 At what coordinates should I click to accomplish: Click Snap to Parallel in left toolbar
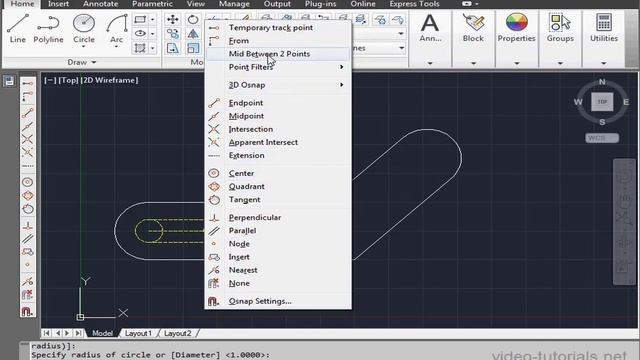[x=27, y=239]
